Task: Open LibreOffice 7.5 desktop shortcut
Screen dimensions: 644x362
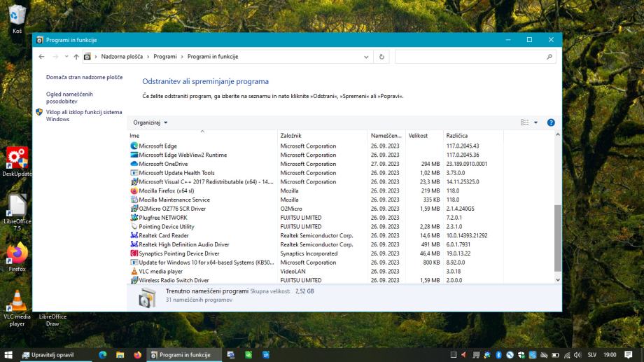Action: (x=17, y=213)
